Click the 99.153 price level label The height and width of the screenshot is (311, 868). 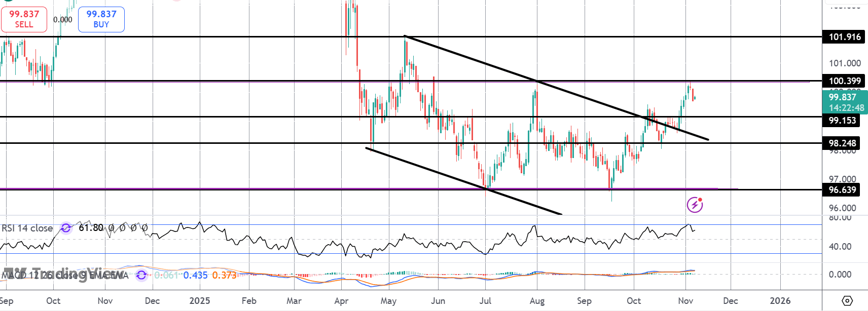842,121
